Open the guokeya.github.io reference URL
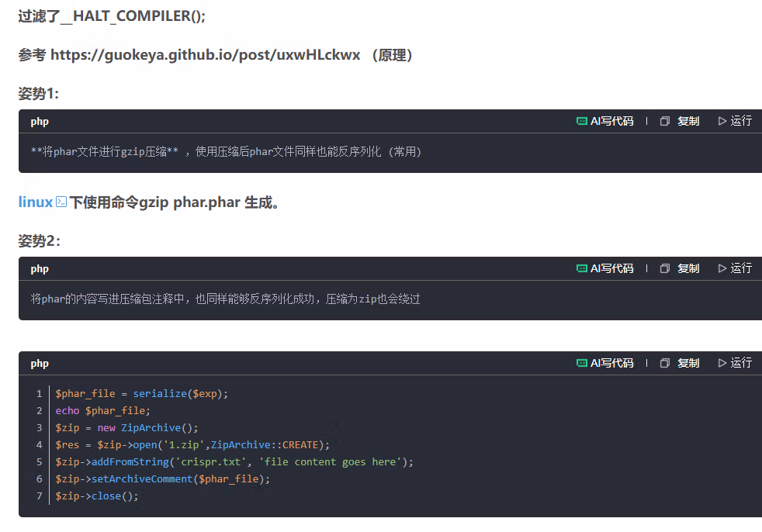This screenshot has height=532, width=762. pyautogui.click(x=205, y=54)
